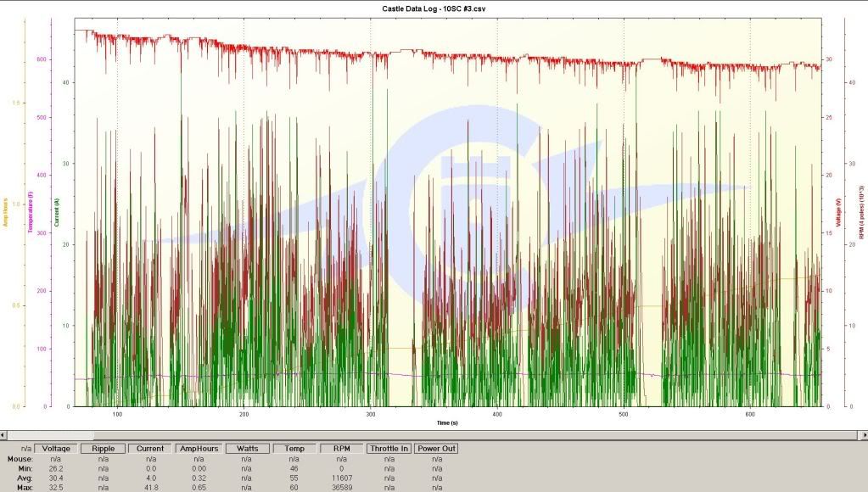
Task: Click the right scroll arrow under the graph
Action: coord(862,434)
